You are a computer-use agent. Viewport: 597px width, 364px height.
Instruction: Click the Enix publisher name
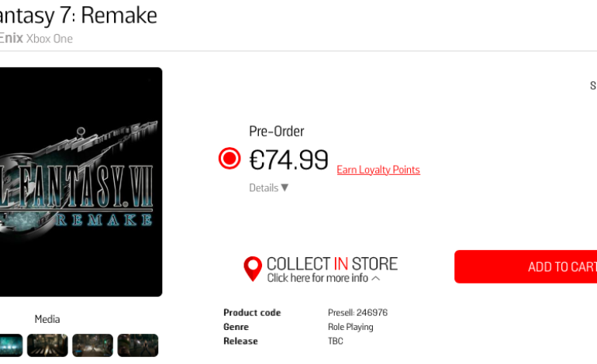11,38
